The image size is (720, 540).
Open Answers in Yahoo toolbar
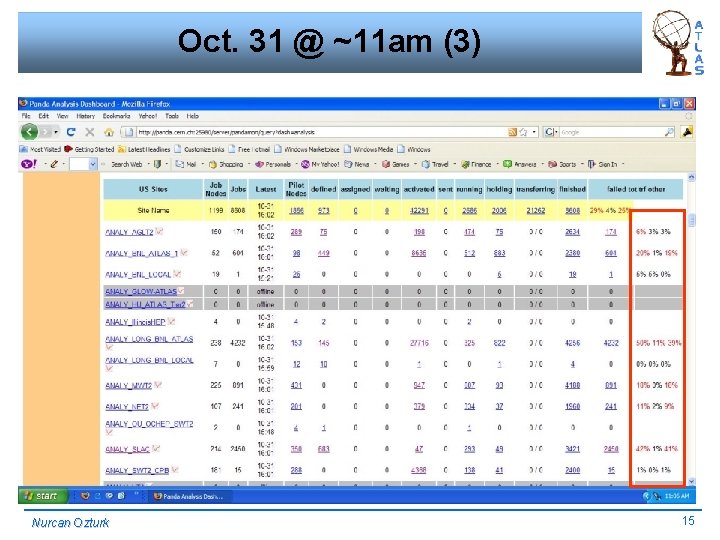(520, 164)
